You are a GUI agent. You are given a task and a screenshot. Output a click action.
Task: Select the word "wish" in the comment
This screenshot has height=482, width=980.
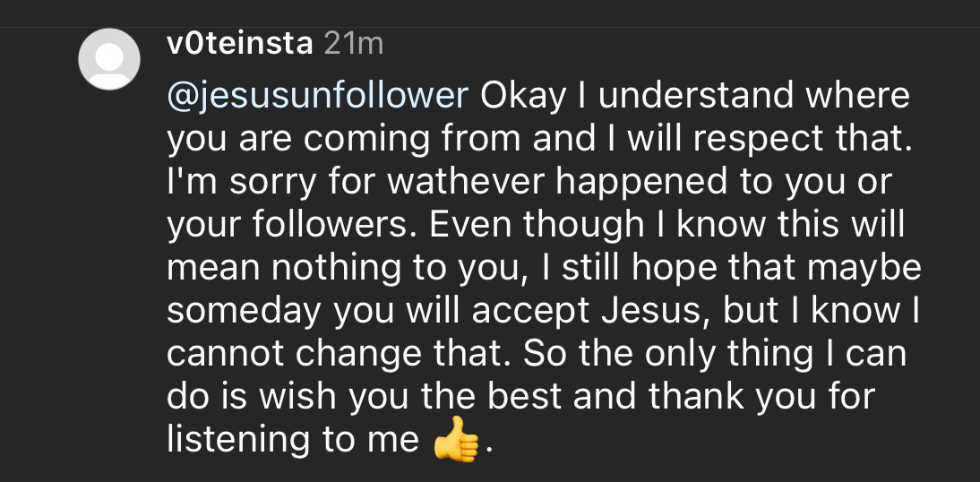(300, 396)
